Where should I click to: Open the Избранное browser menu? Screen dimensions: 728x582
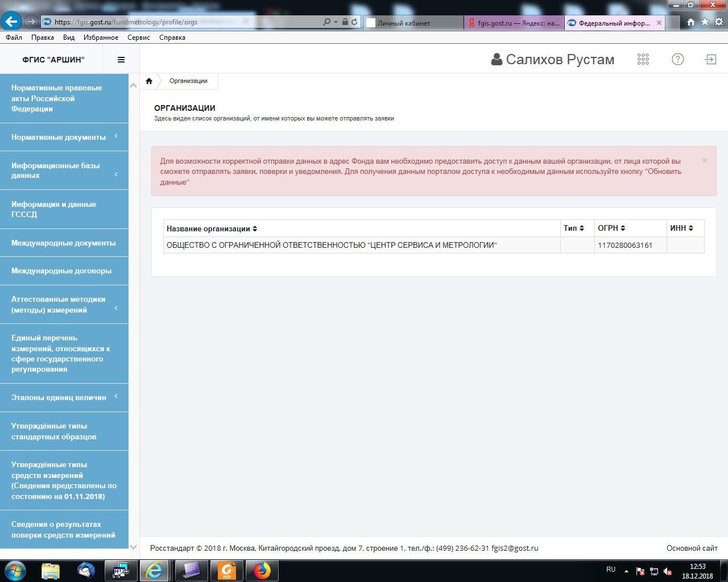(x=101, y=38)
